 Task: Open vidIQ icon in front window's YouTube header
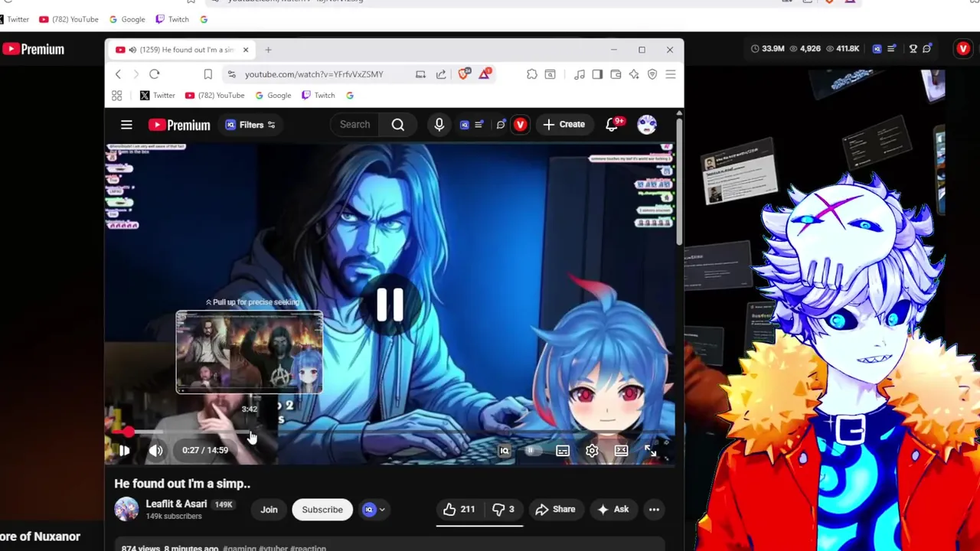pyautogui.click(x=464, y=125)
